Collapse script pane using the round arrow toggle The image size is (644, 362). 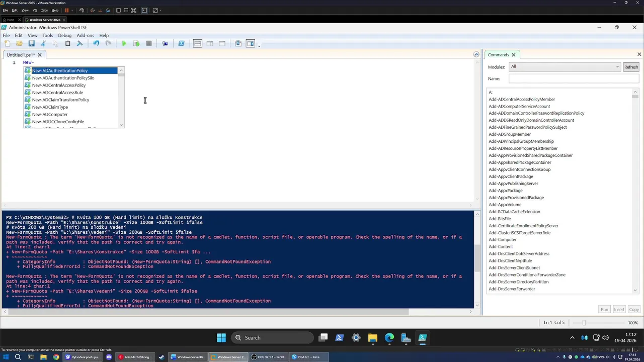[x=476, y=54]
